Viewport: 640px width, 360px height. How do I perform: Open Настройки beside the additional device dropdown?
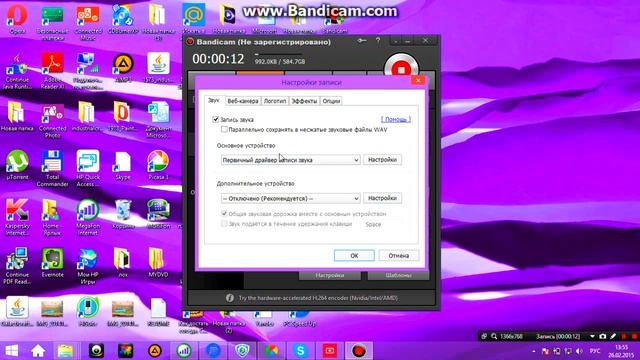(382, 198)
